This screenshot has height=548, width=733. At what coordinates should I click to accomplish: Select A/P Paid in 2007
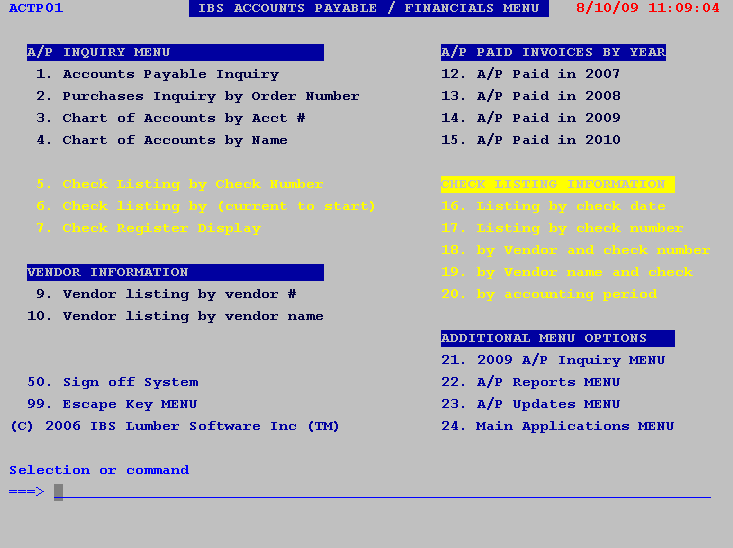click(531, 74)
